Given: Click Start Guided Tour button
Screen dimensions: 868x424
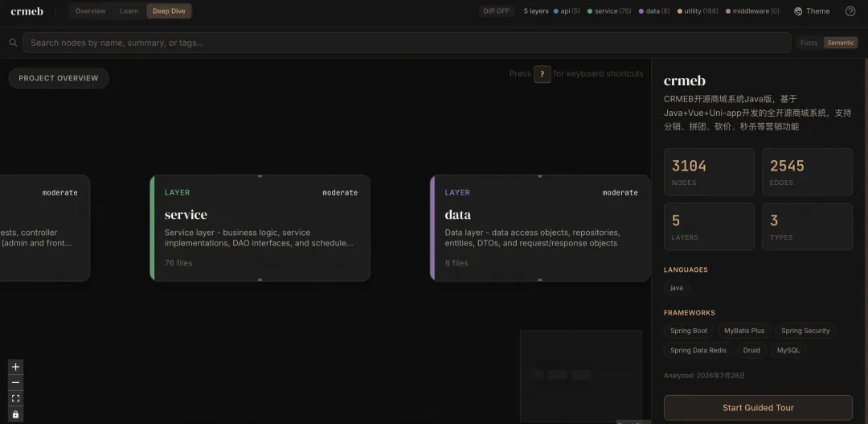Looking at the screenshot, I should (758, 408).
